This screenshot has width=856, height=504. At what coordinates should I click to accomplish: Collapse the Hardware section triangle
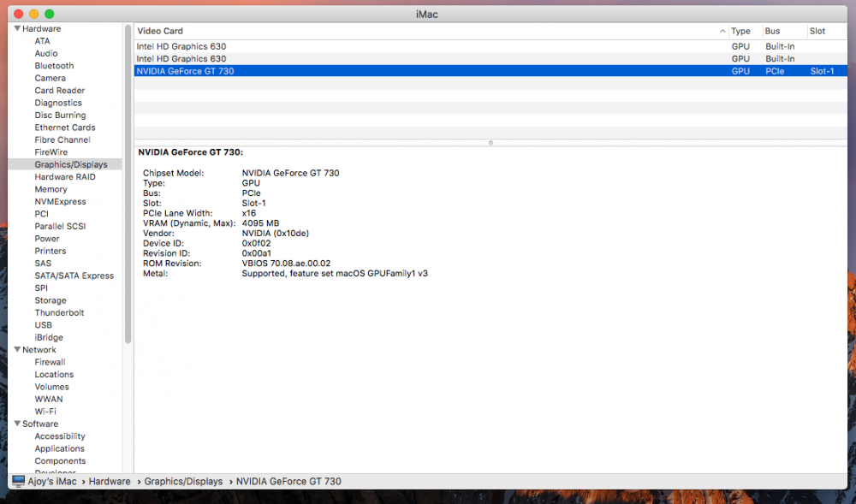[17, 28]
